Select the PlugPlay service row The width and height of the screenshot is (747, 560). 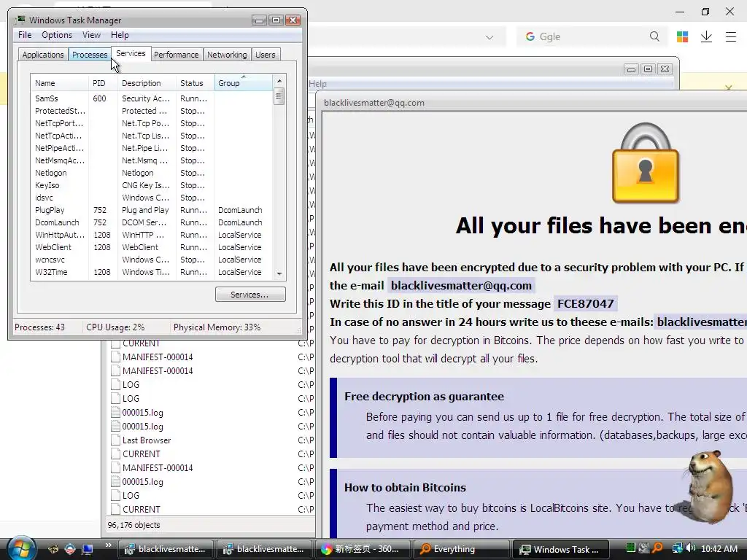pos(152,209)
